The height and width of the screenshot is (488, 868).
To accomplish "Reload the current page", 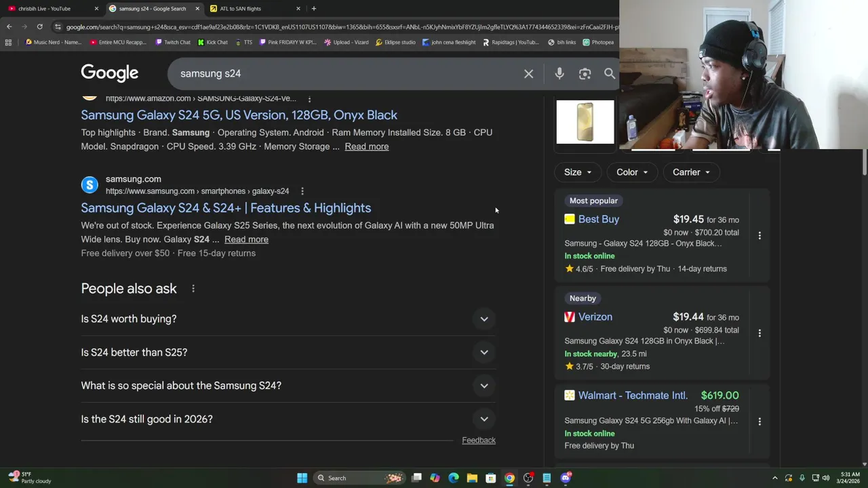I will pos(39,26).
